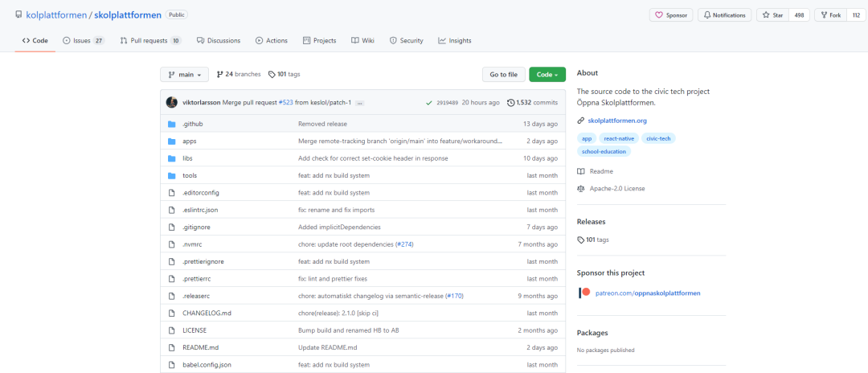Click the apps folder icon

point(172,141)
